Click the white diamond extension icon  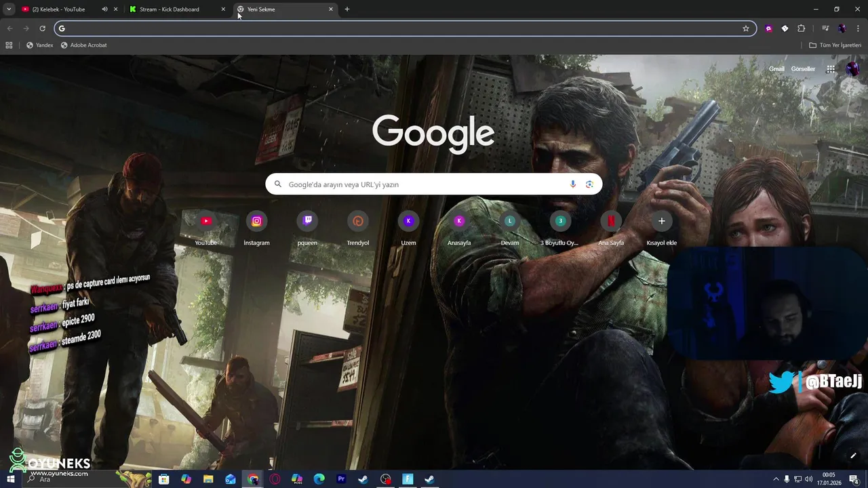(x=785, y=28)
